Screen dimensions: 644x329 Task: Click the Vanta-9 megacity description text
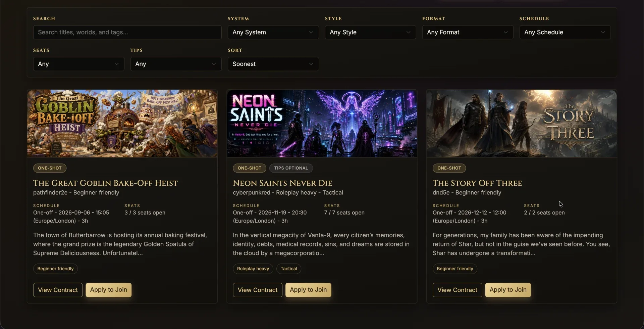321,244
